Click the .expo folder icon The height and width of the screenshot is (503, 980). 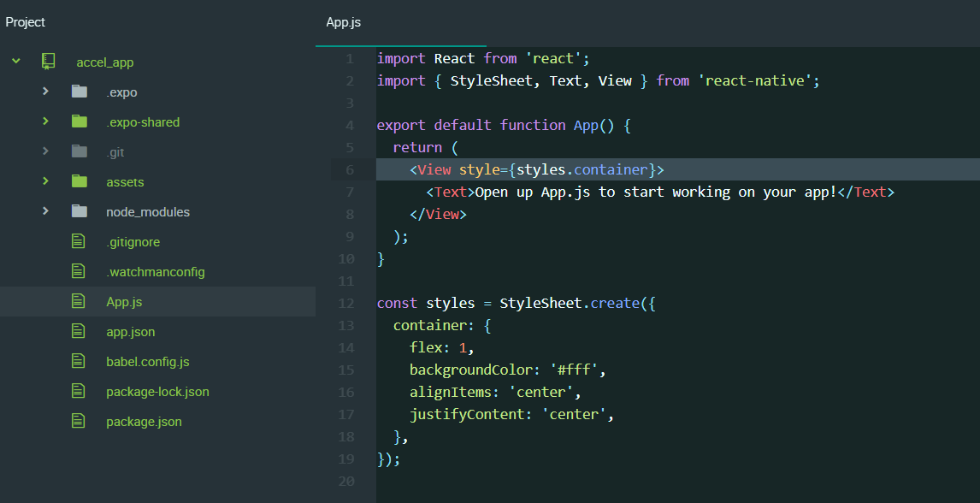pos(80,92)
